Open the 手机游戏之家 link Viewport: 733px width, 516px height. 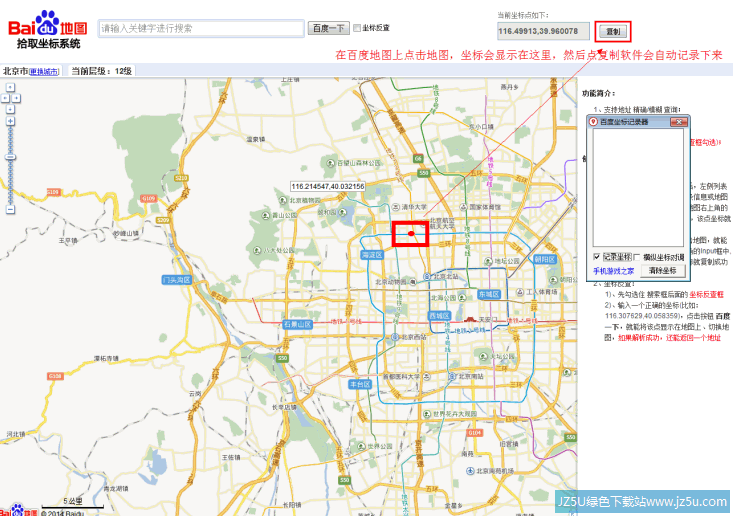tap(614, 271)
